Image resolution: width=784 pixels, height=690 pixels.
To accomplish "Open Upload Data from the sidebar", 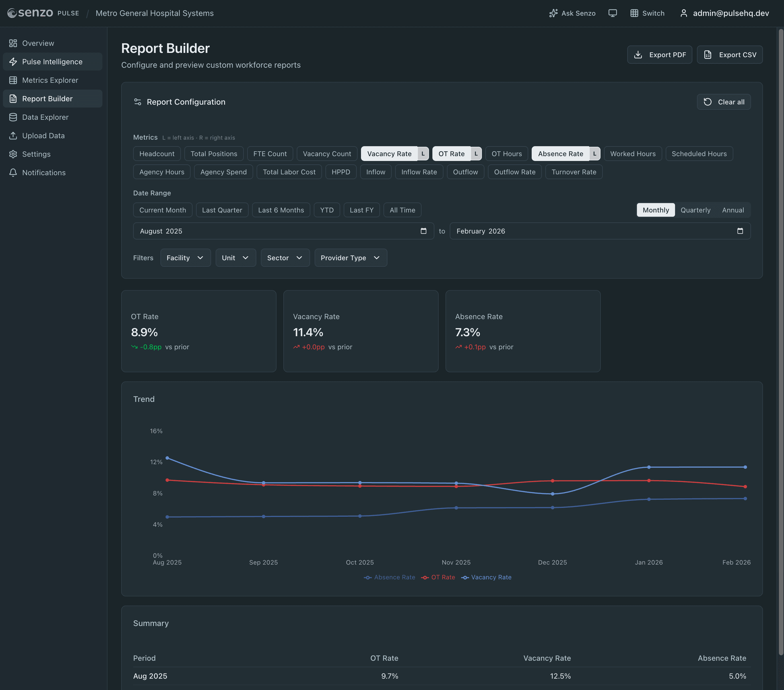I will tap(43, 135).
